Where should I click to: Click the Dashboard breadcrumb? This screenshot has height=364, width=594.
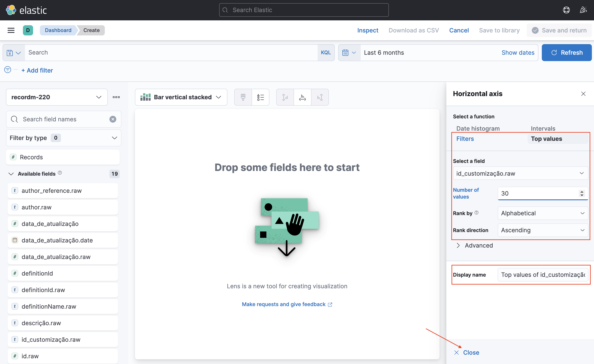58,30
